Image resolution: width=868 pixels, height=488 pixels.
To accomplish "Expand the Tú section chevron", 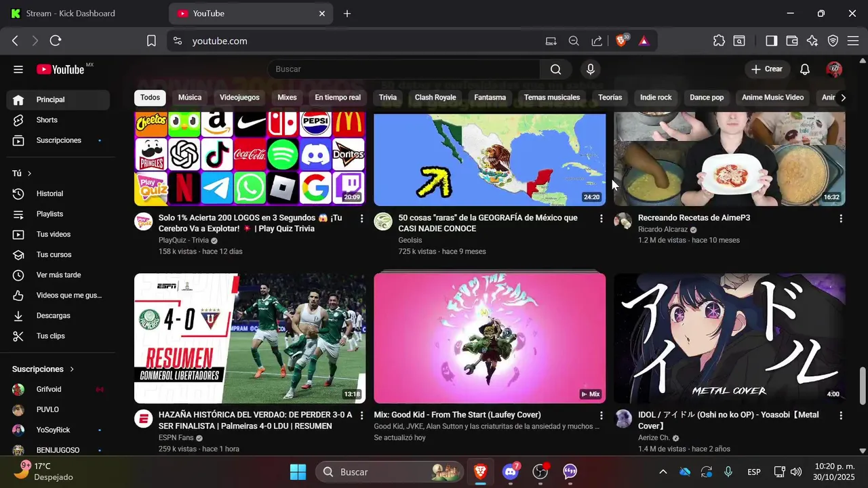I will pos(29,174).
